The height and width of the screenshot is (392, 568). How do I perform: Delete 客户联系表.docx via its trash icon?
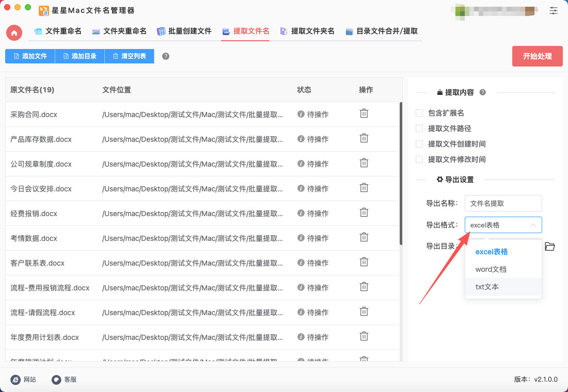pyautogui.click(x=364, y=262)
